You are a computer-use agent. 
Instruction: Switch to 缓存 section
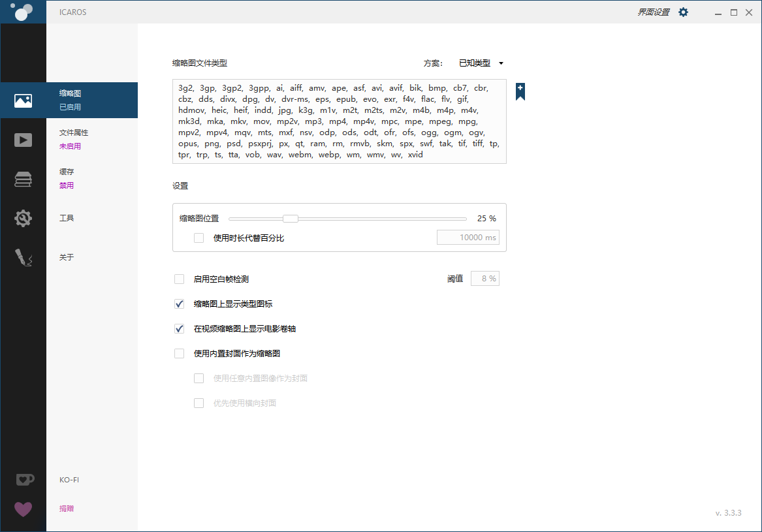pyautogui.click(x=67, y=172)
